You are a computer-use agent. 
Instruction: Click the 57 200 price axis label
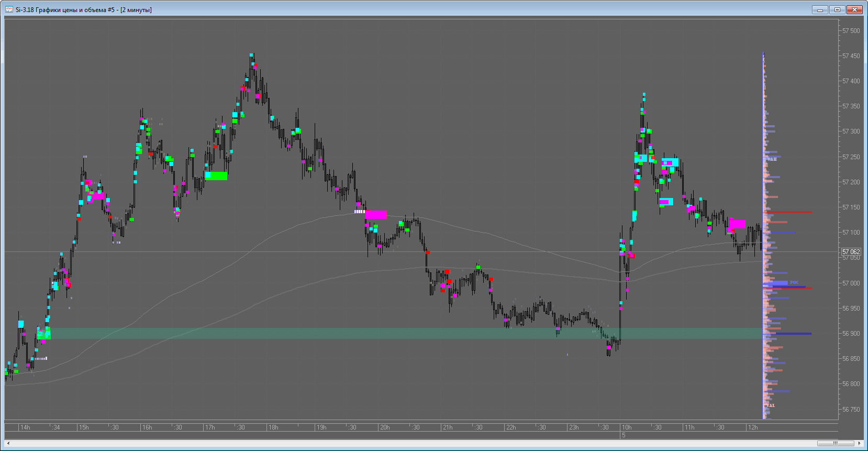[851, 182]
